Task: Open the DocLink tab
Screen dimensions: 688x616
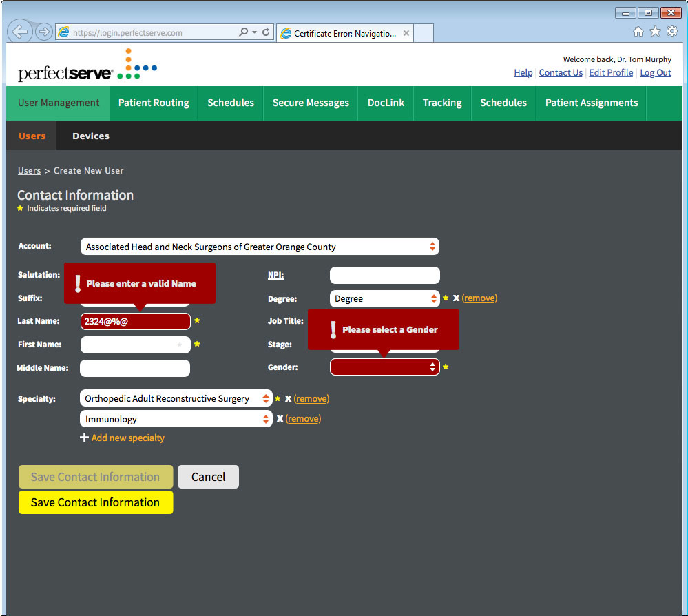Action: click(x=386, y=103)
